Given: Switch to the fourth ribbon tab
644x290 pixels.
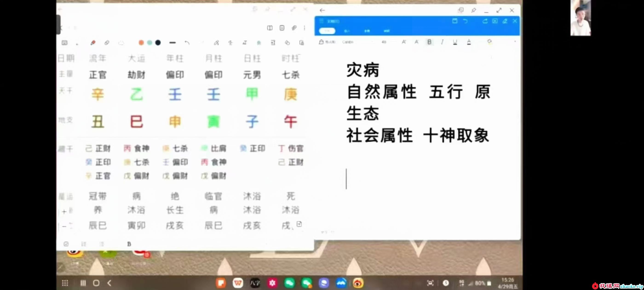Looking at the screenshot, I should pos(386,31).
